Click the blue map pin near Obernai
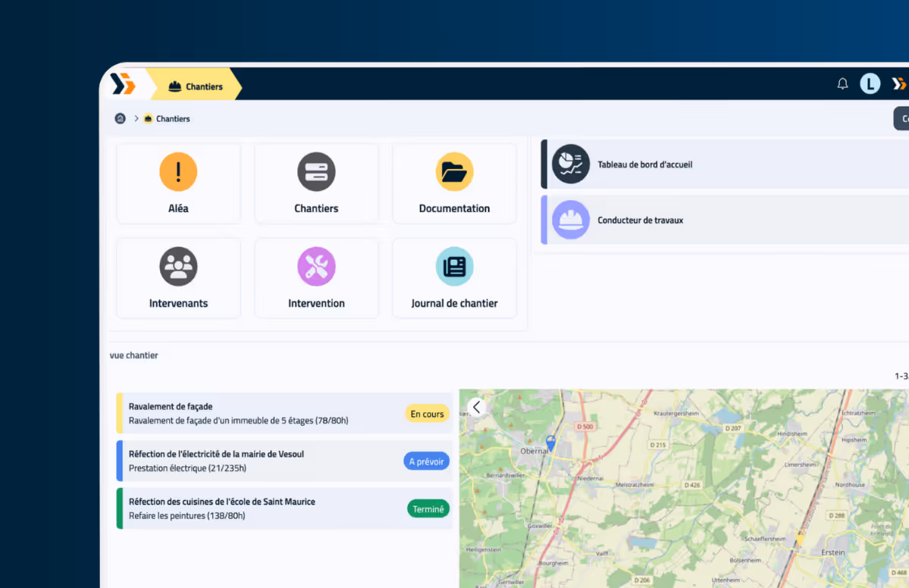Screen dimensions: 909x588 point(550,443)
